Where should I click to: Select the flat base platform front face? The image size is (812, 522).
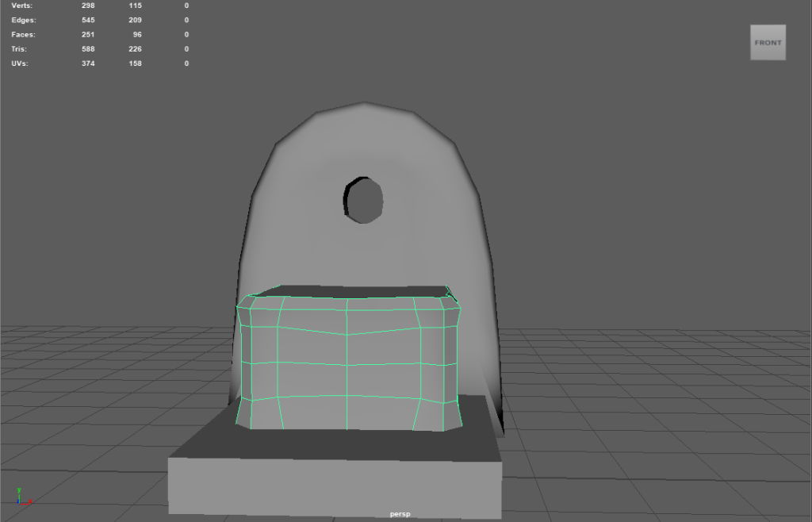point(335,486)
